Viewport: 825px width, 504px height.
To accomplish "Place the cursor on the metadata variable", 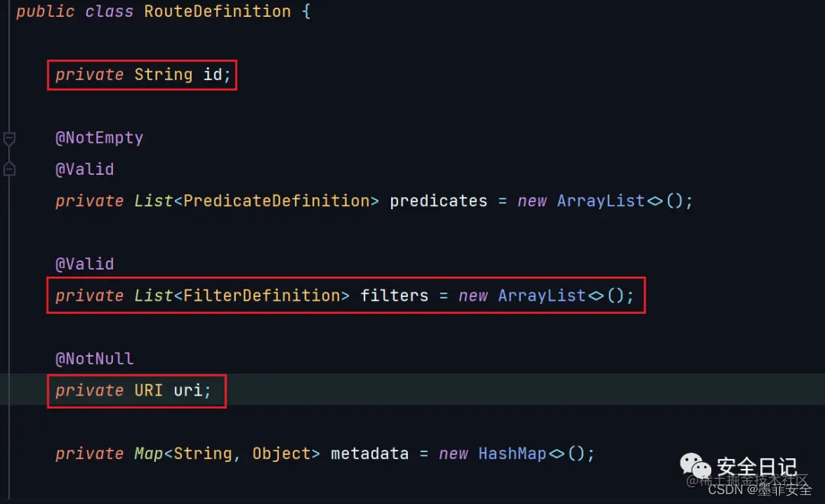I will 370,454.
